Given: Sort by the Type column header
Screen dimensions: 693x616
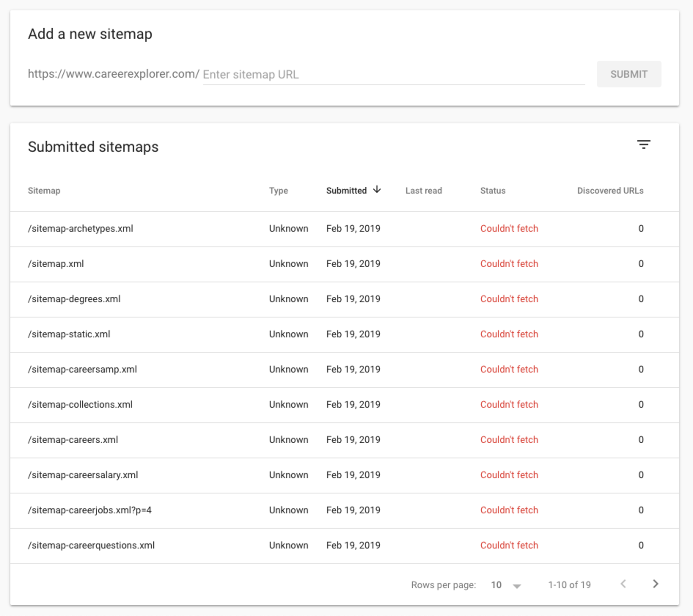Looking at the screenshot, I should point(278,191).
